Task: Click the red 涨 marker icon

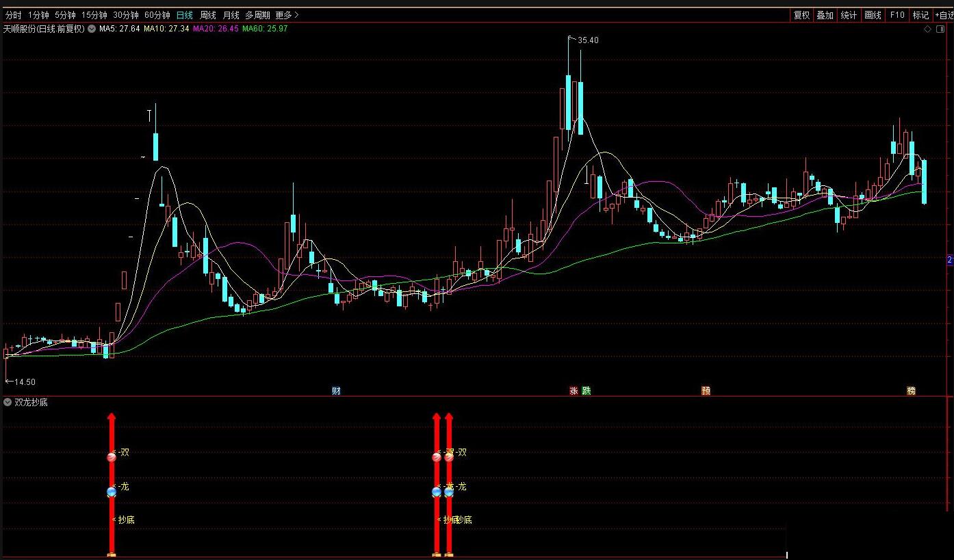Action: click(x=573, y=391)
